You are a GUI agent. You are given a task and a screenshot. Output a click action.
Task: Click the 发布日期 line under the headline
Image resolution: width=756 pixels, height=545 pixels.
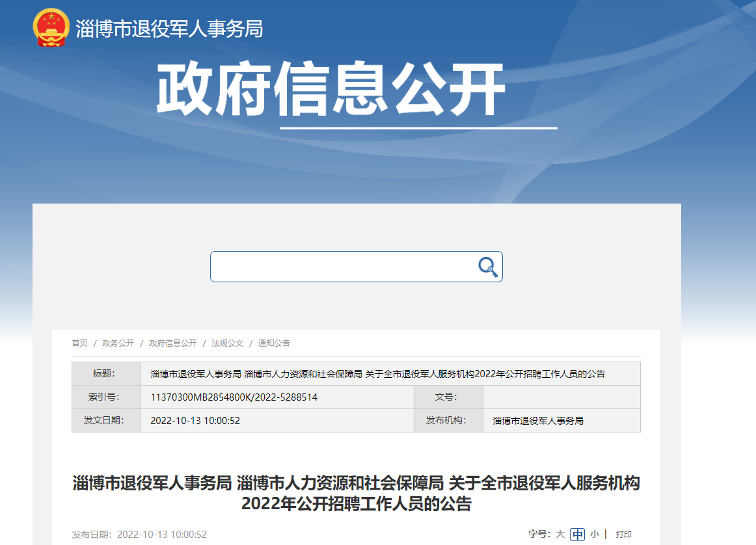tap(139, 535)
